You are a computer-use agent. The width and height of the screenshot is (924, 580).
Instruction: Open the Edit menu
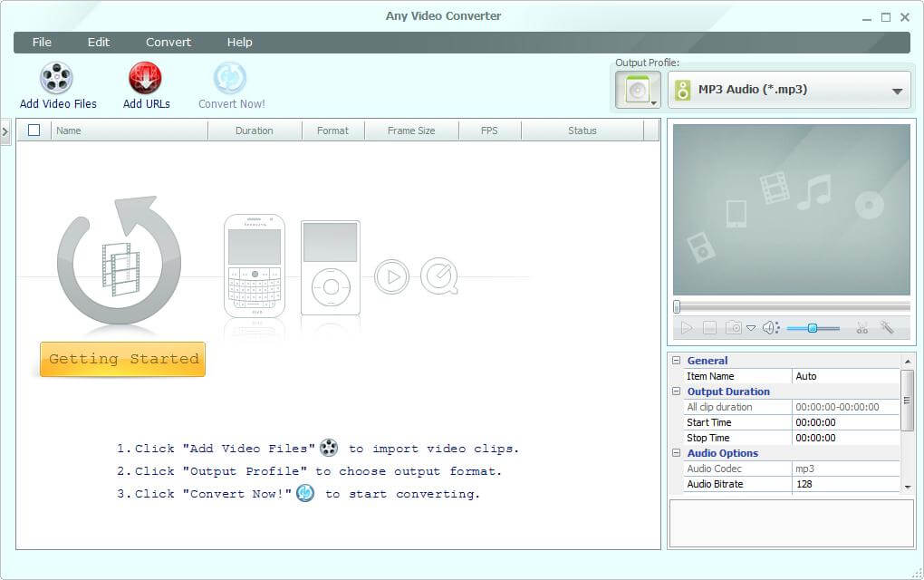98,43
